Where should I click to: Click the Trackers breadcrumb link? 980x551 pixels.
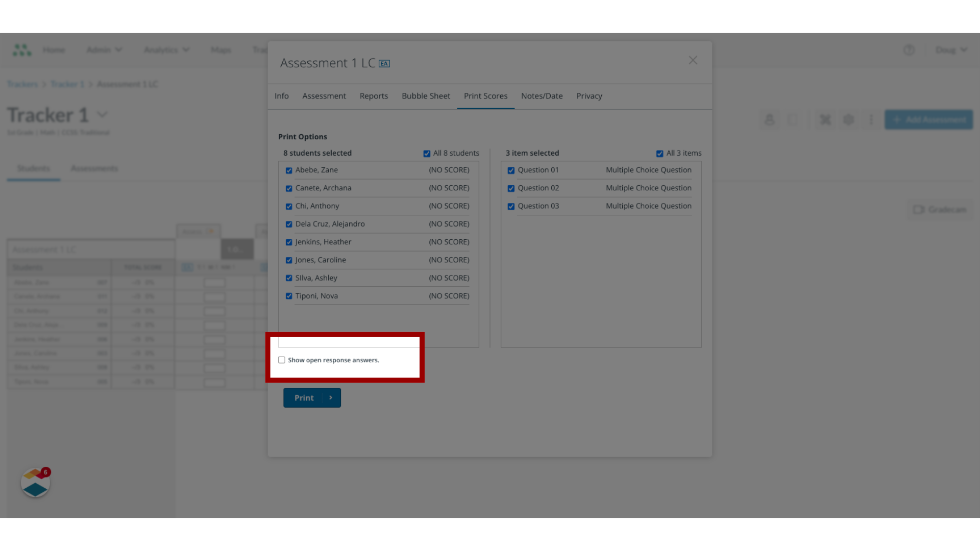click(x=22, y=84)
